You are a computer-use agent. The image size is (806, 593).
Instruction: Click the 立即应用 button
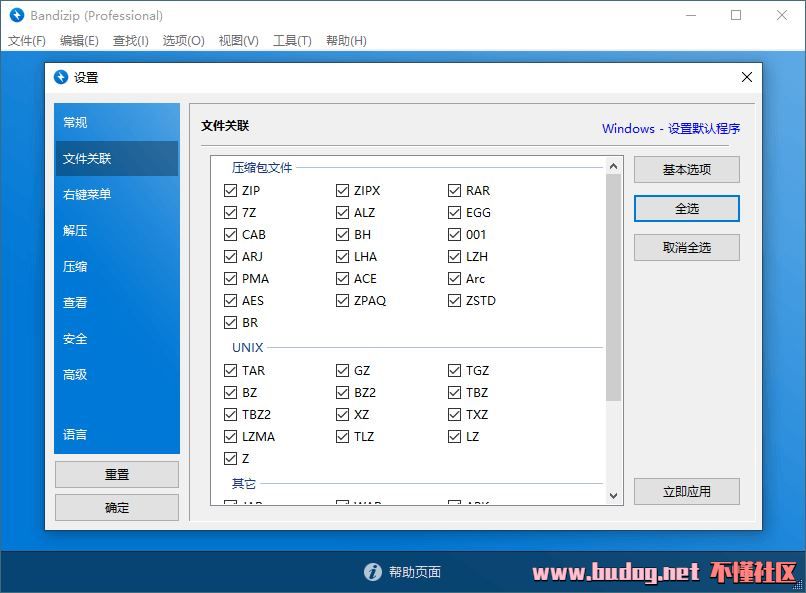pyautogui.click(x=686, y=491)
